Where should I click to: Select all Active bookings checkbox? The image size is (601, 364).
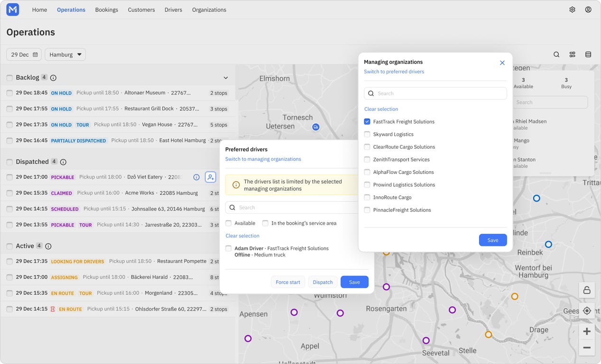(9, 246)
